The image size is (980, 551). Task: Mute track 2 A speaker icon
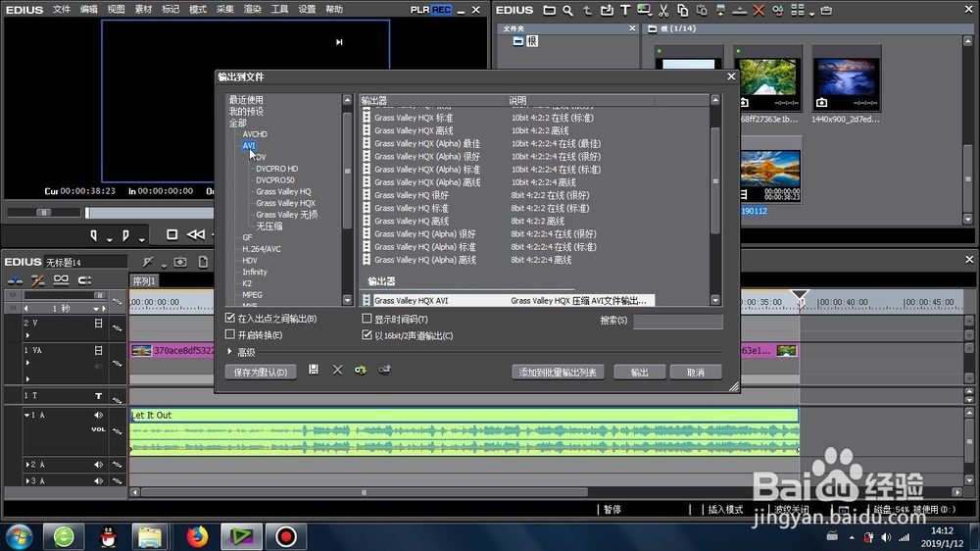pyautogui.click(x=98, y=464)
